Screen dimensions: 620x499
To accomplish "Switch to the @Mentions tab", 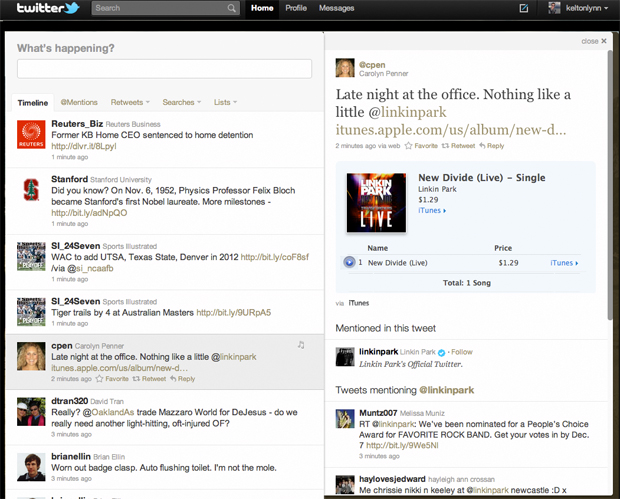I will pyautogui.click(x=79, y=102).
